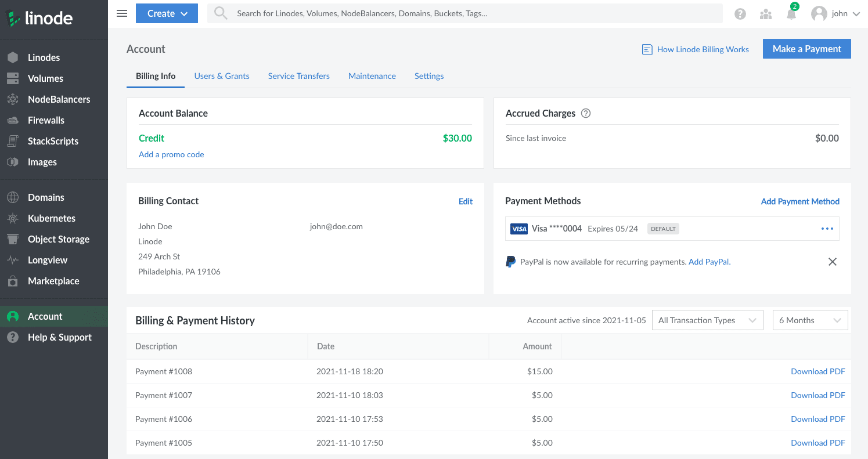868x459 pixels.
Task: Select Firewalls in the sidebar
Action: point(46,120)
